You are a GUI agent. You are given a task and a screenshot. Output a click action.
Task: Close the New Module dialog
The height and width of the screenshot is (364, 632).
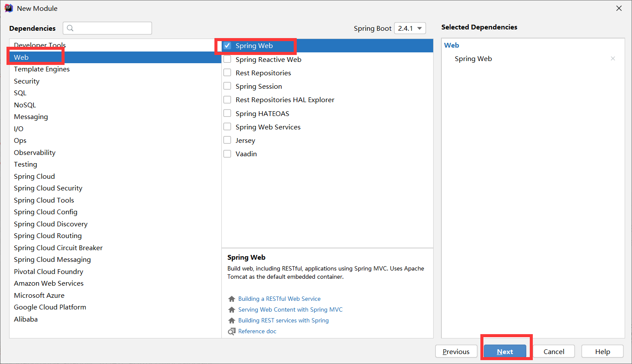(x=619, y=8)
